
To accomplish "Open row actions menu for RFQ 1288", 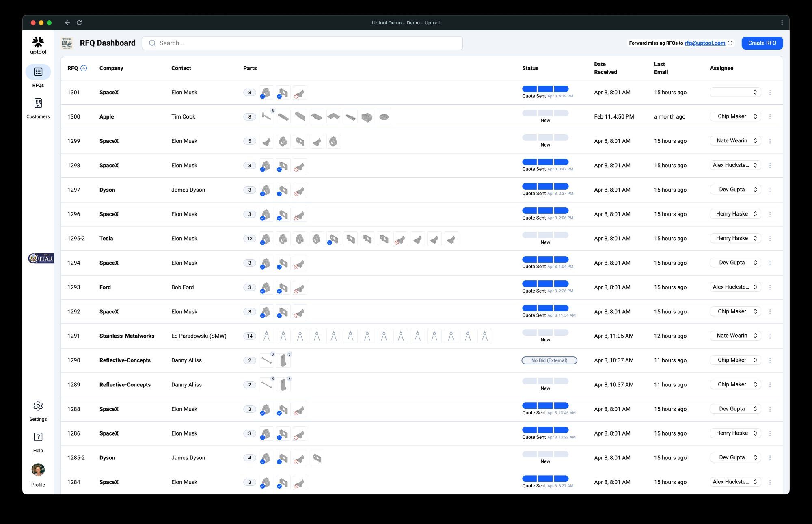I will pyautogui.click(x=770, y=409).
